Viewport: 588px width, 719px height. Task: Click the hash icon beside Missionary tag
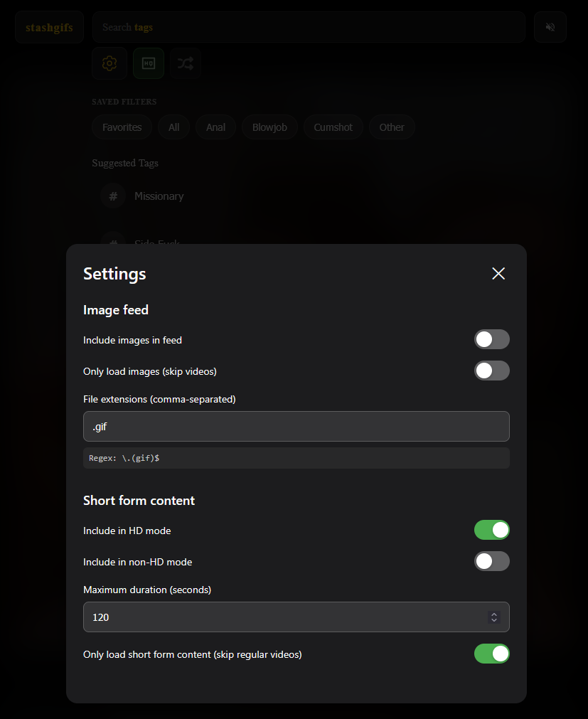tap(113, 196)
